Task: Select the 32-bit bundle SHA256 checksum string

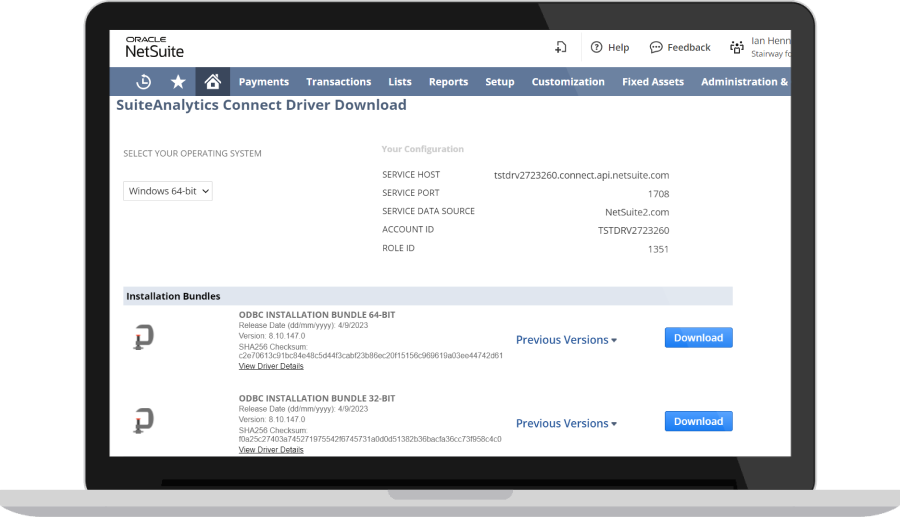Action: (370, 439)
